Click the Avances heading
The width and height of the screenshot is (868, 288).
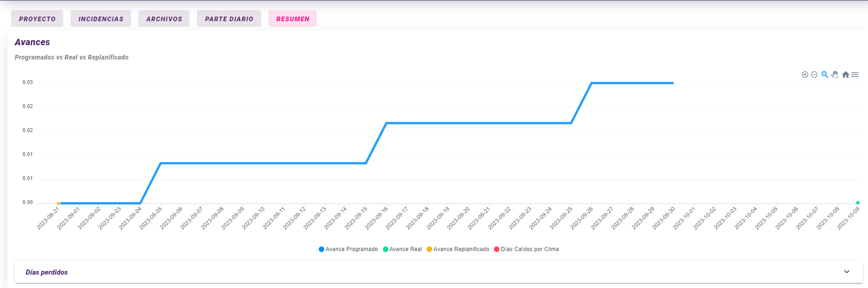coord(32,42)
